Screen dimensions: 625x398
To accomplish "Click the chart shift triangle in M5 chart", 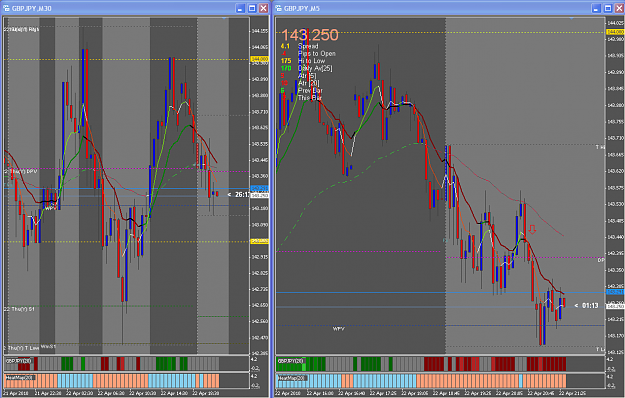I will (572, 18).
